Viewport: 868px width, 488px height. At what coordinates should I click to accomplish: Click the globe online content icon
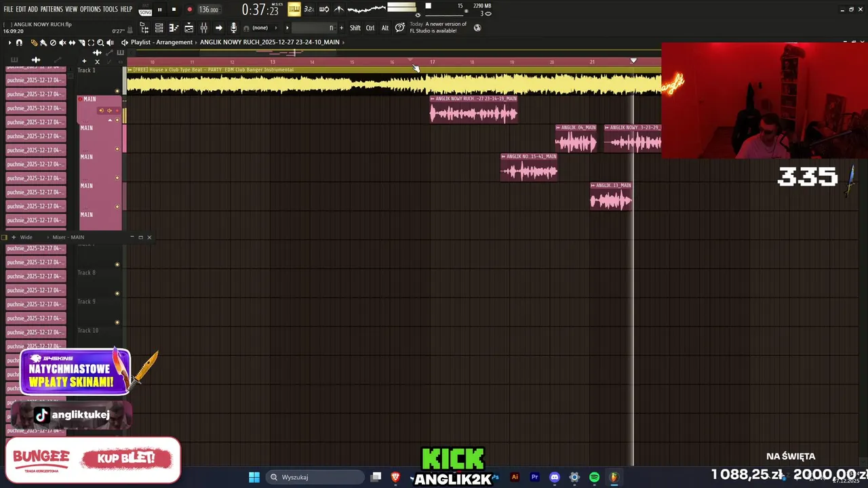[477, 28]
